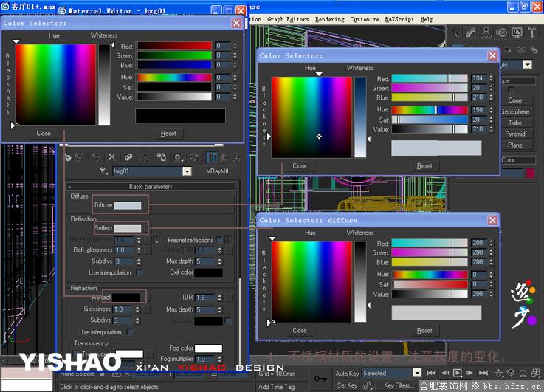Image resolution: width=544 pixels, height=392 pixels.
Task: Pick material from object with eyedropper icon
Action: (x=104, y=171)
